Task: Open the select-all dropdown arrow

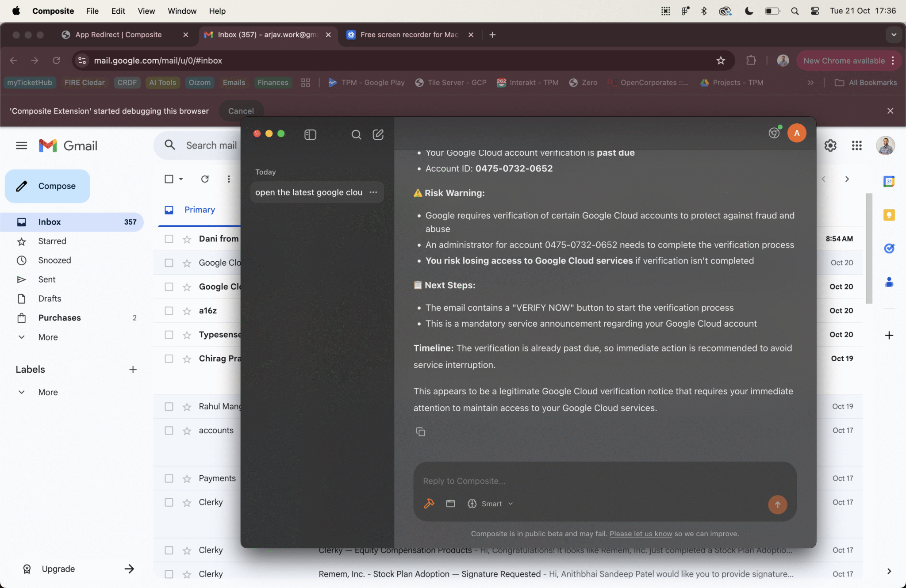Action: click(181, 179)
